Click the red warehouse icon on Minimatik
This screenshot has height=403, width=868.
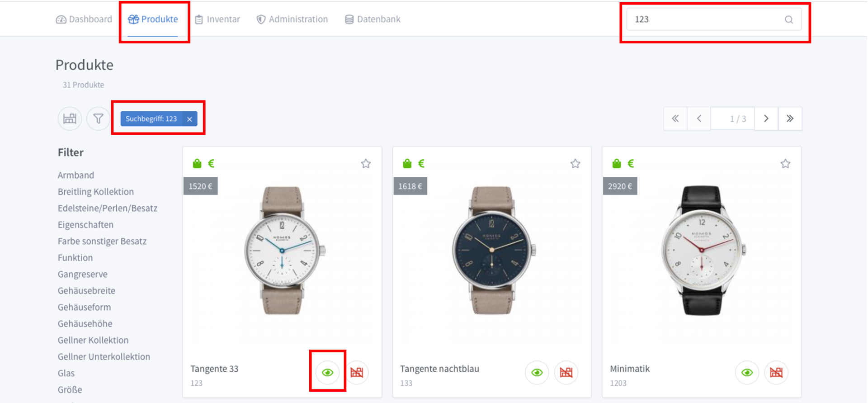coord(776,373)
